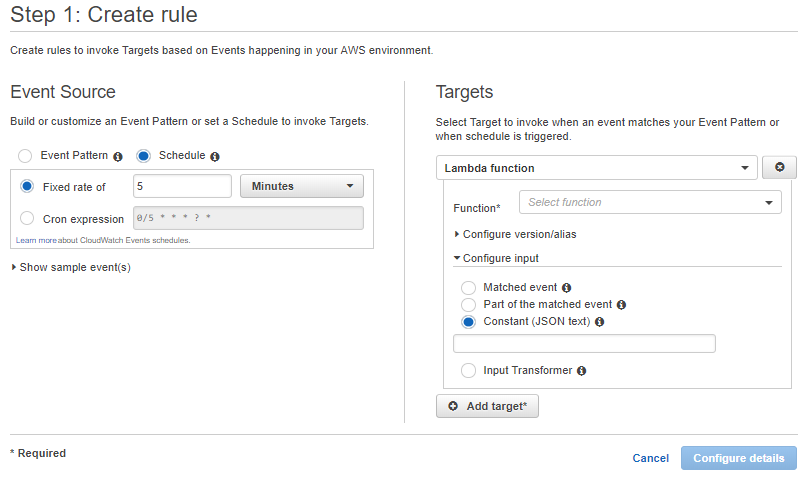Click the Cancel link
807x481 pixels.
(650, 458)
